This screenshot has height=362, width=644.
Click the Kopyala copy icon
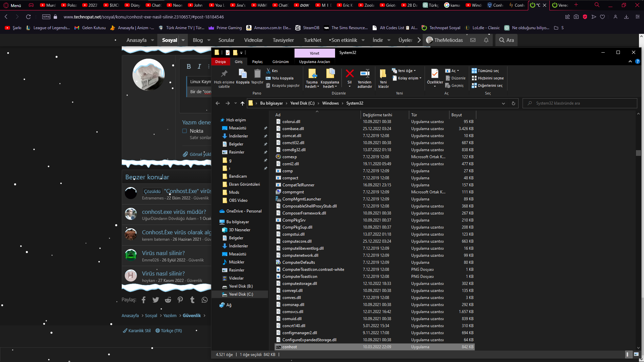point(243,74)
